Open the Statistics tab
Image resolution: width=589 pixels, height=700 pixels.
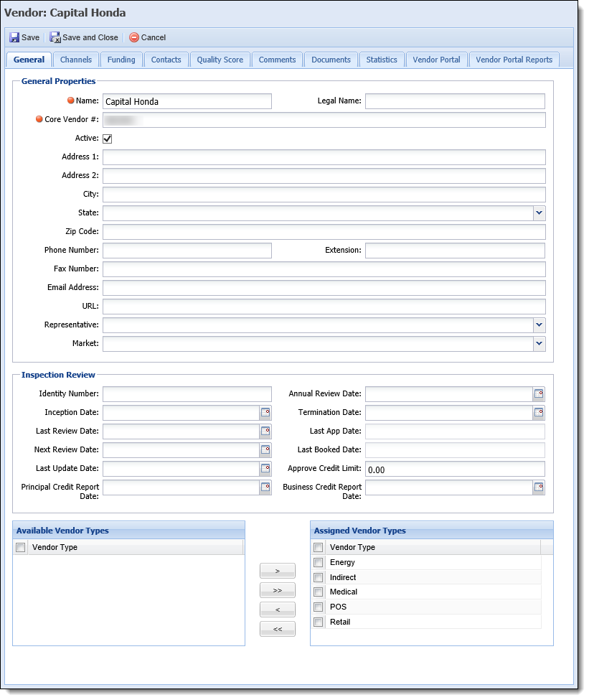[x=382, y=60]
